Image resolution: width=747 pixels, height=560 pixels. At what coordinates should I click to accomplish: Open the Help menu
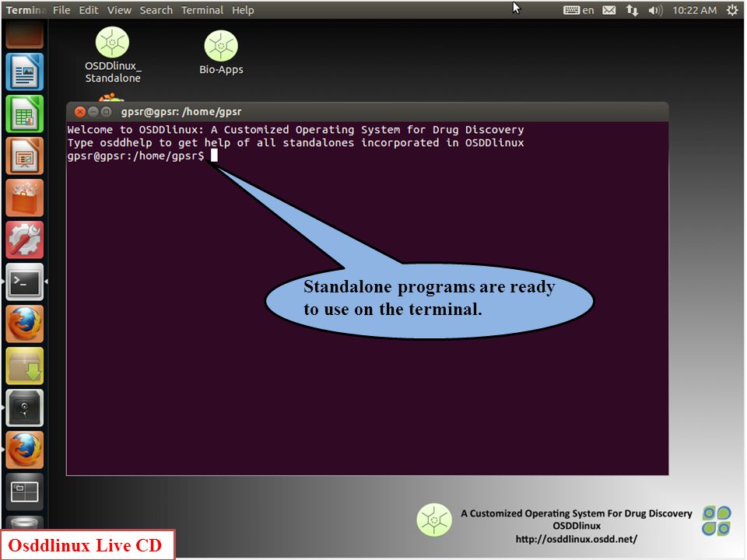coord(243,10)
